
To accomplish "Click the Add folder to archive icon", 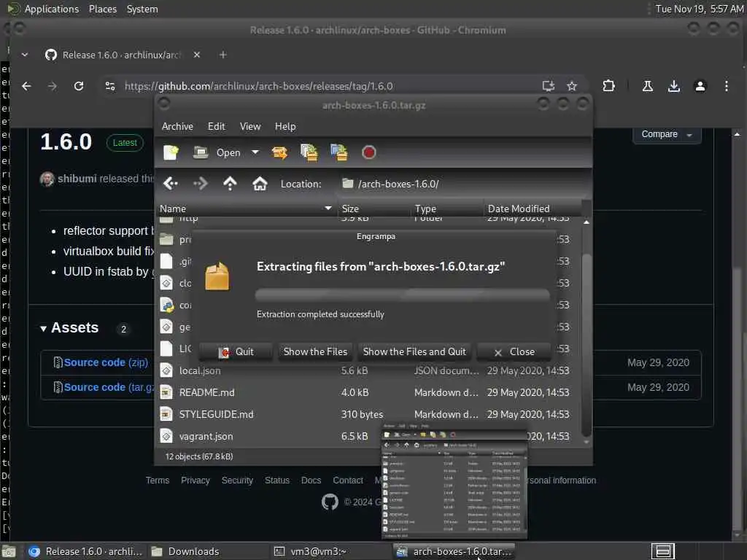I will tap(339, 152).
